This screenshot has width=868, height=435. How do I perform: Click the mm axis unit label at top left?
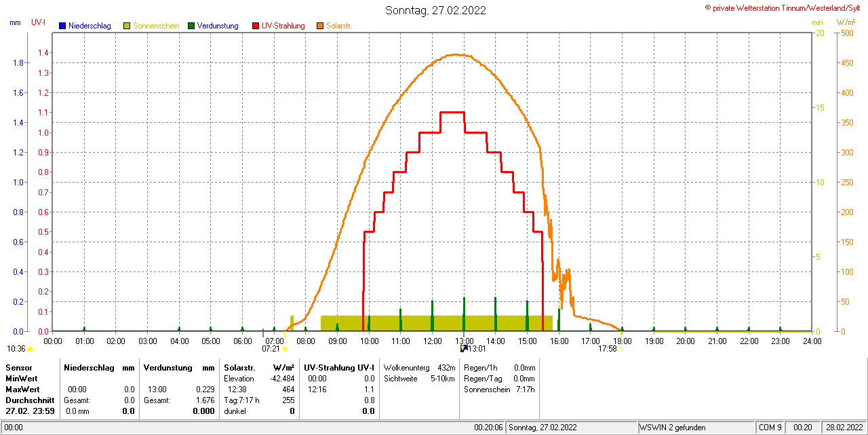16,22
